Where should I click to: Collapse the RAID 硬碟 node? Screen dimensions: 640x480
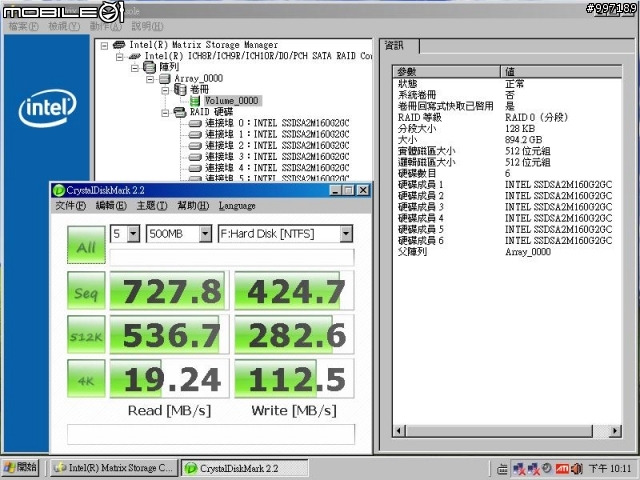[165, 113]
